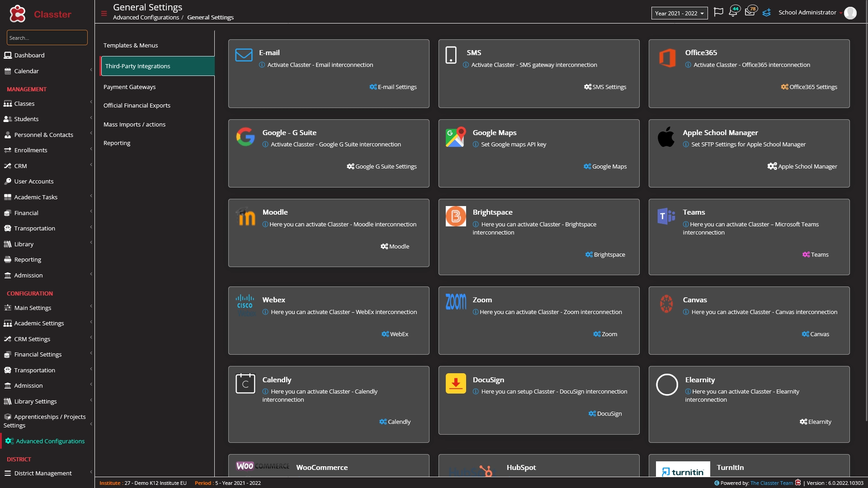The width and height of the screenshot is (868, 488).
Task: Click the Turnitin logo thumbnail
Action: (683, 470)
